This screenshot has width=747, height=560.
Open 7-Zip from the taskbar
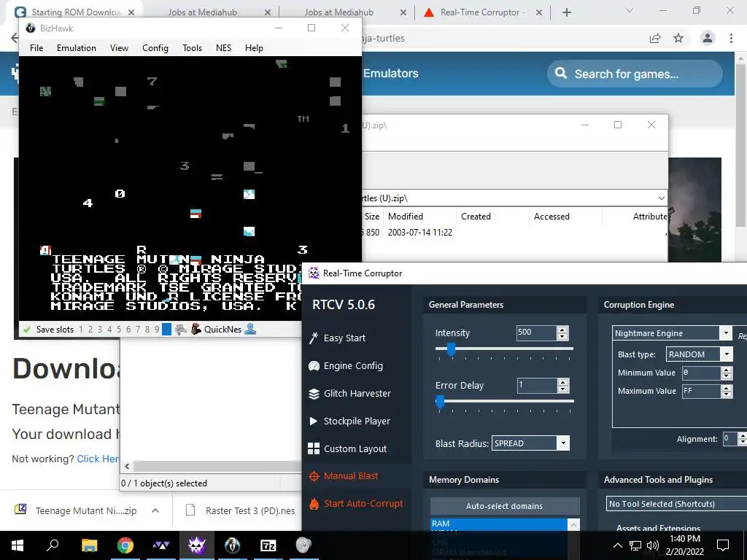click(268, 545)
